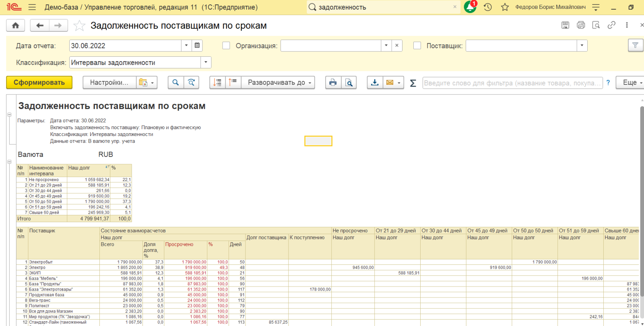This screenshot has height=326, width=644.
Task: Expand the Классификация dropdown
Action: click(x=206, y=62)
